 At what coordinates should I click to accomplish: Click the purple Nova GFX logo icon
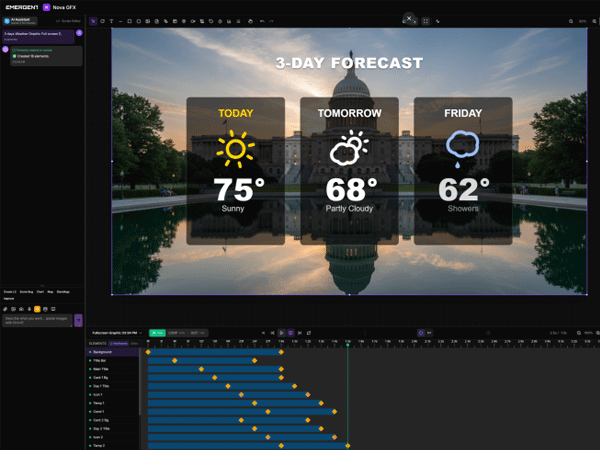coord(46,6)
